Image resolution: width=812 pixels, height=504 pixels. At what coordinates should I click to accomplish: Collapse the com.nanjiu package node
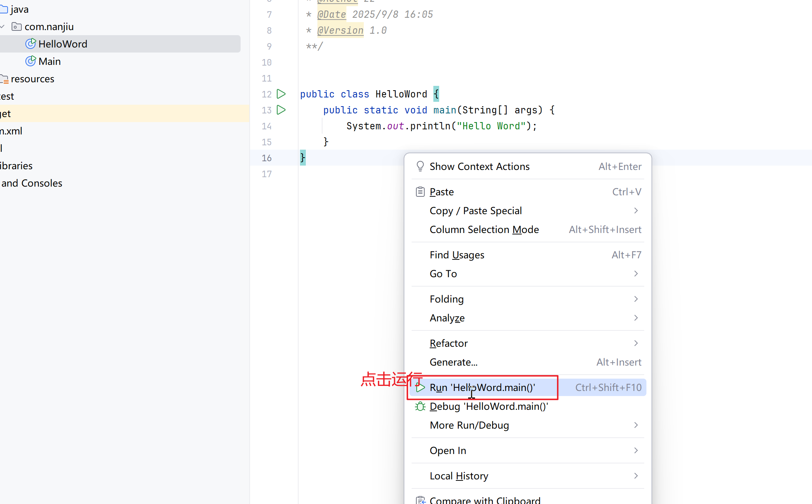(3, 26)
